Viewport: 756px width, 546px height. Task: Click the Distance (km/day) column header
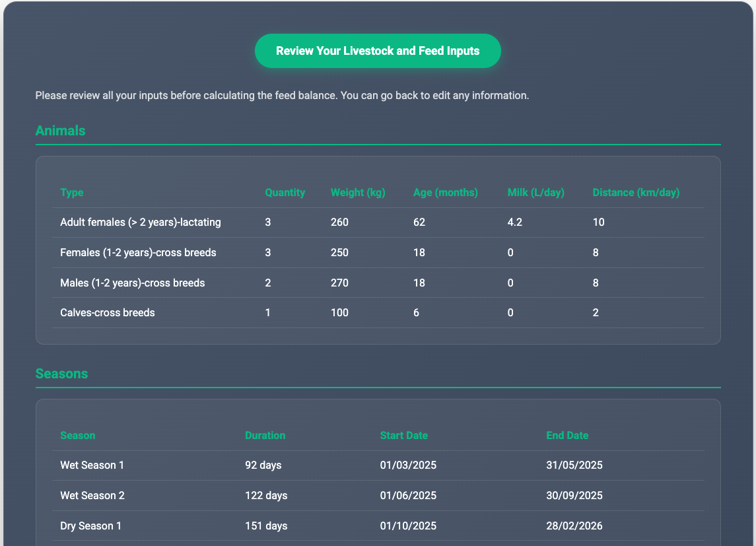tap(635, 193)
